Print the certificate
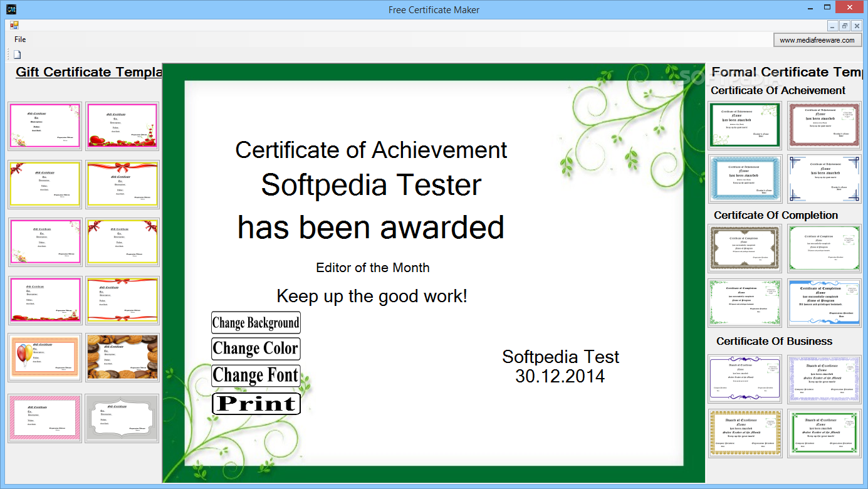The image size is (868, 489). 256,404
